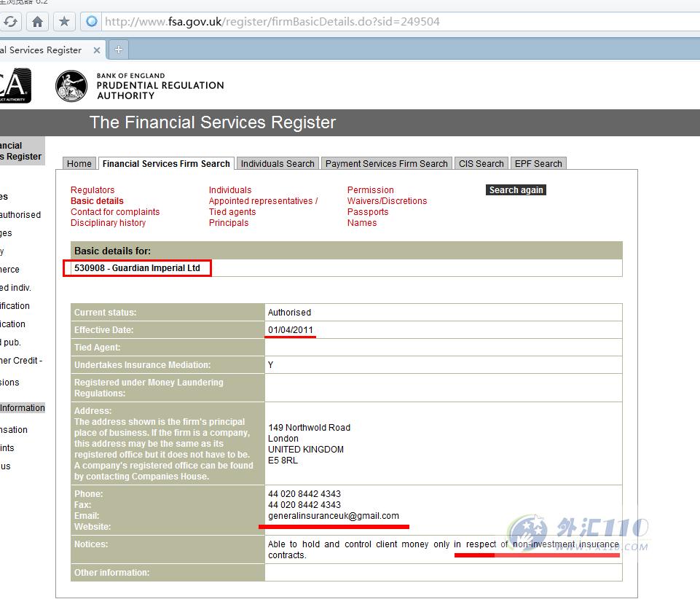Image resolution: width=700 pixels, height=599 pixels.
Task: Click the UNITED KINGDOM address line
Action: point(306,450)
